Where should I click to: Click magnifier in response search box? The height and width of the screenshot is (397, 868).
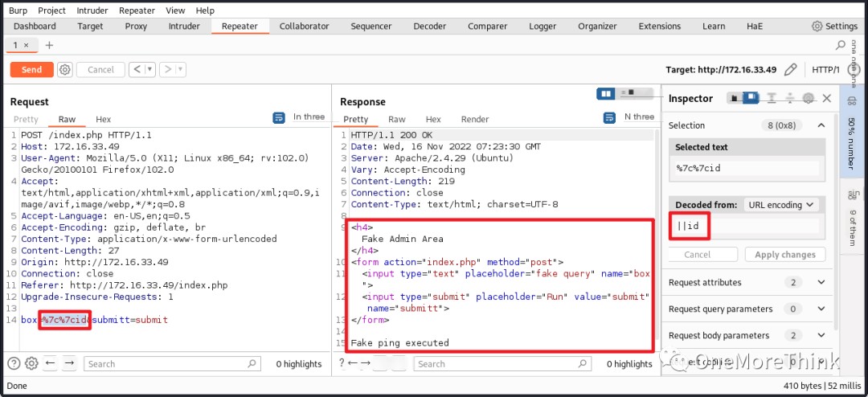point(582,363)
